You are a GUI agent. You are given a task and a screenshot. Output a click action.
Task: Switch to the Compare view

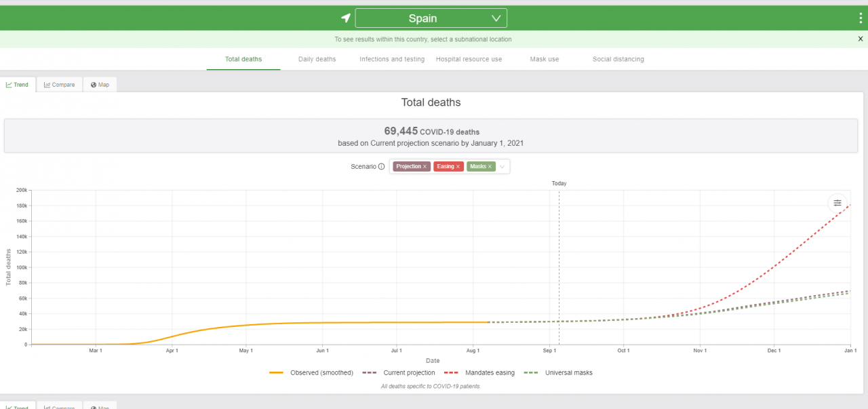tap(60, 85)
